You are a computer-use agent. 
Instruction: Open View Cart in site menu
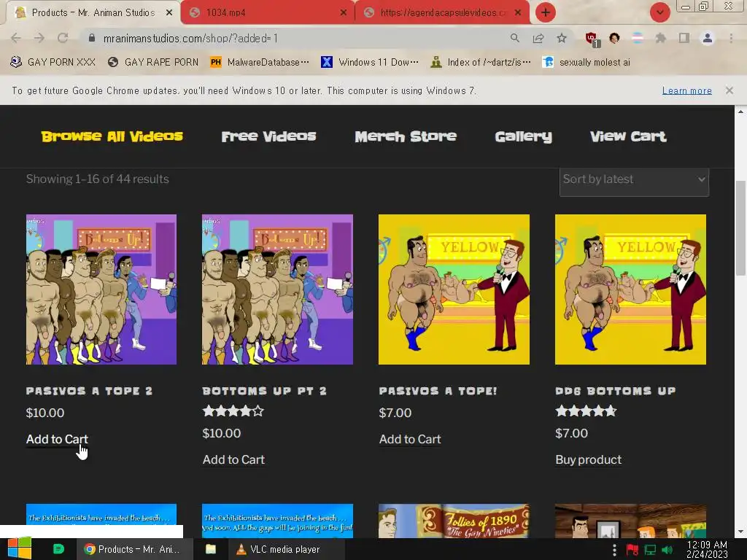(x=628, y=136)
